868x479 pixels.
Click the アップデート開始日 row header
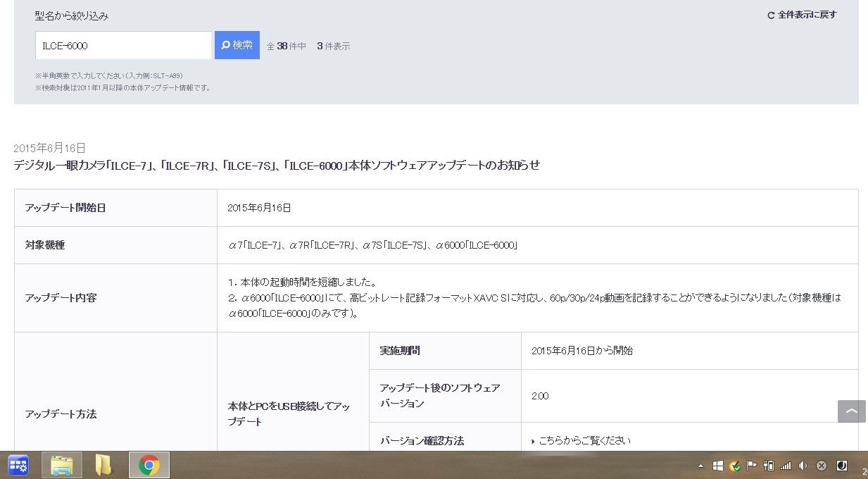(115, 208)
